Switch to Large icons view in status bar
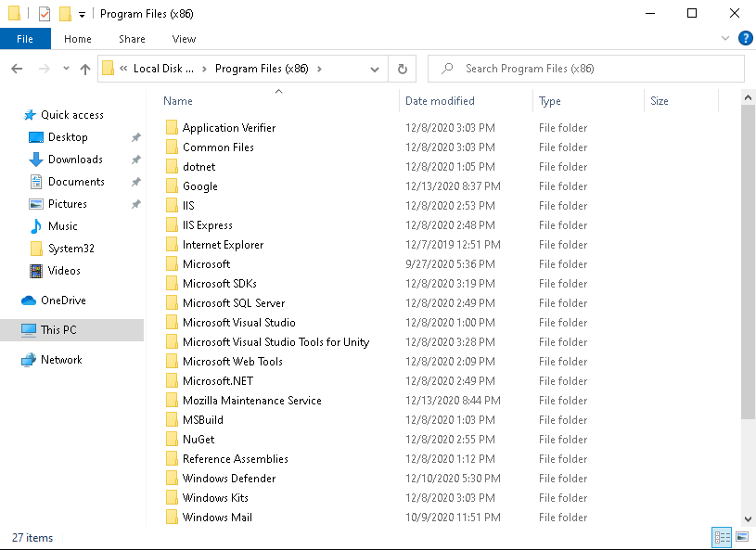Image resolution: width=756 pixels, height=550 pixels. [x=742, y=537]
